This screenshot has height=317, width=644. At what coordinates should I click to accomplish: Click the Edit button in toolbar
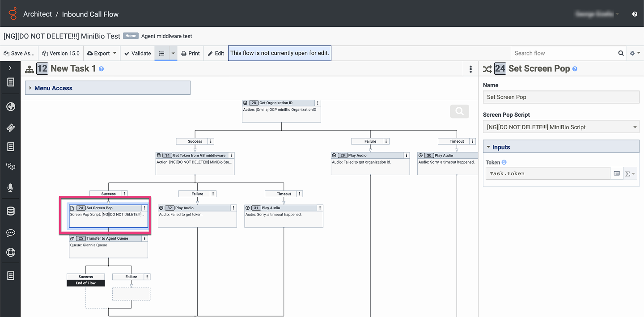pos(216,53)
